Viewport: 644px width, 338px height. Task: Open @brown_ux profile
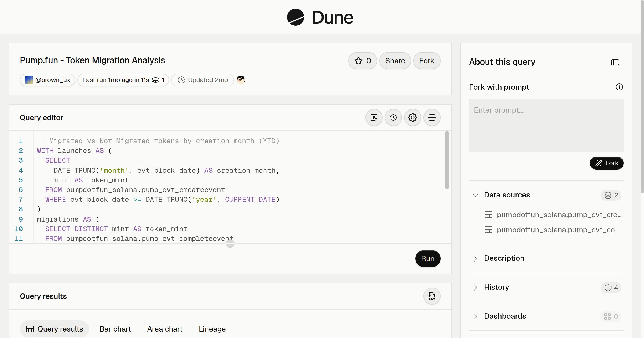(x=47, y=80)
